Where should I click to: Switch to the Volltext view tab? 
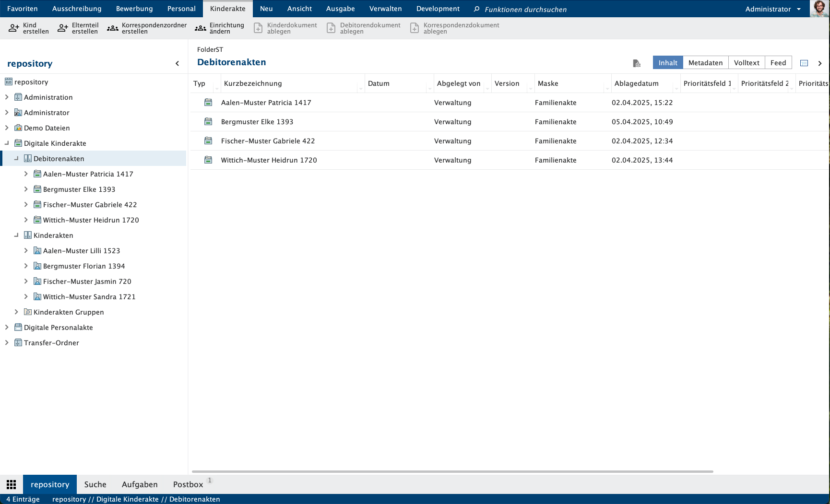[747, 63]
